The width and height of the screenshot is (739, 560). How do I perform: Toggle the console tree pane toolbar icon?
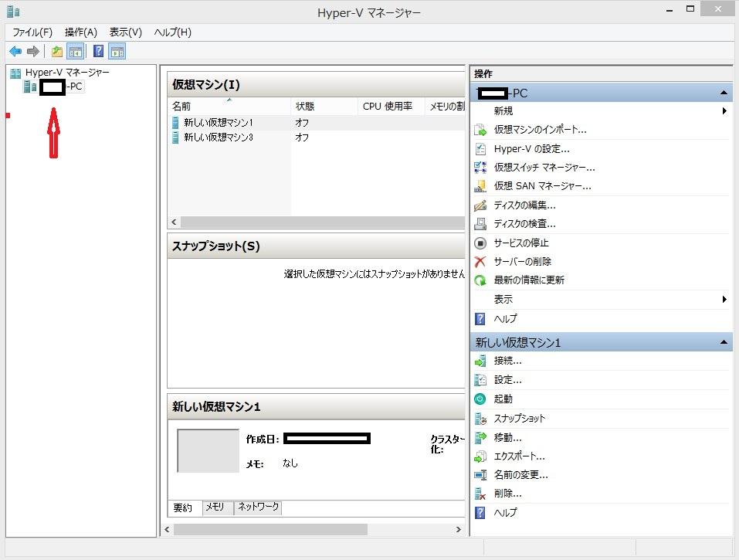[x=76, y=51]
